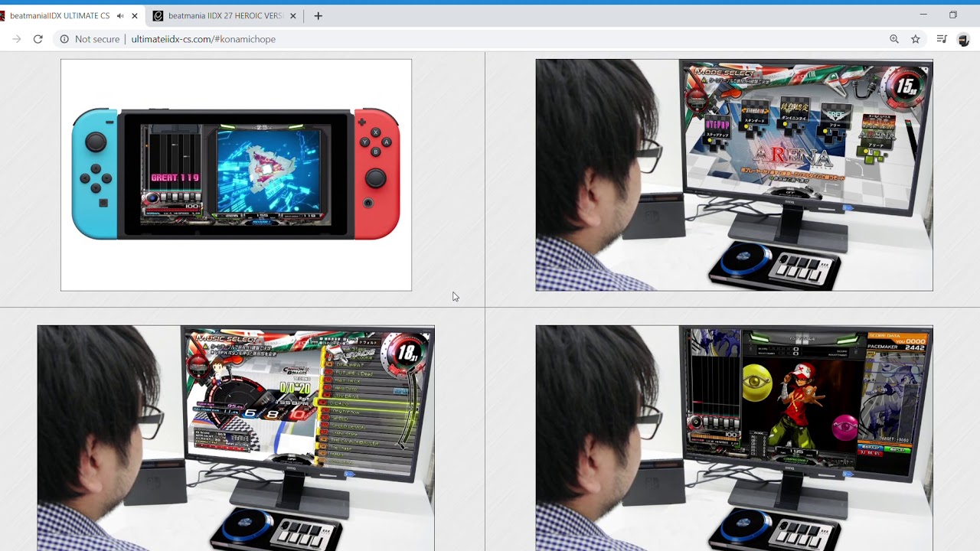This screenshot has height=551, width=980.
Task: Focus the address bar URL ultimateiidx-cs.com
Action: click(x=203, y=39)
